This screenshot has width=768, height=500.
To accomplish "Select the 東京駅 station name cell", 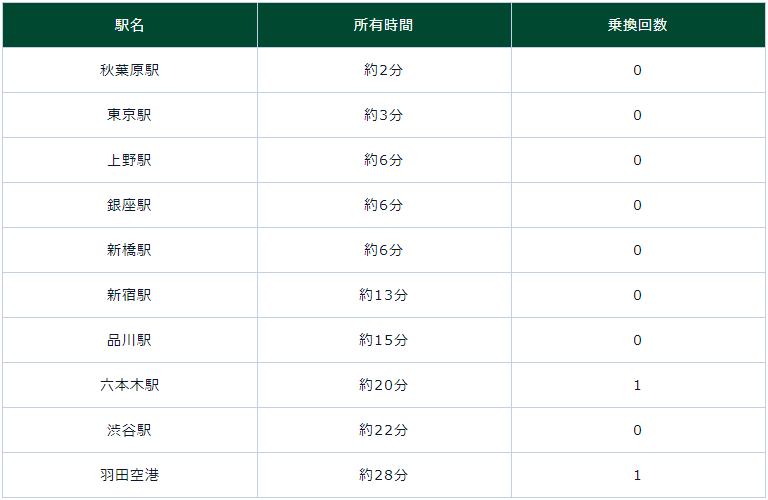I will pyautogui.click(x=129, y=115).
